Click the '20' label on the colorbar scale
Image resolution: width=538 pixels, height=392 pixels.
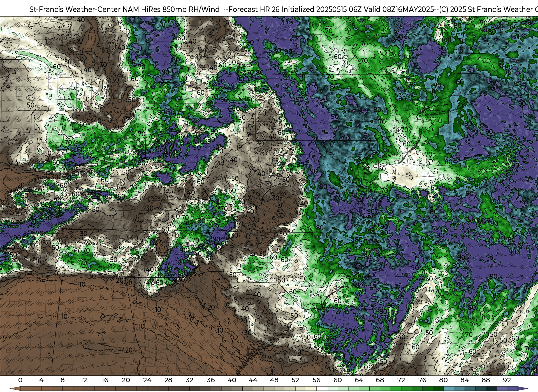pyautogui.click(x=126, y=380)
